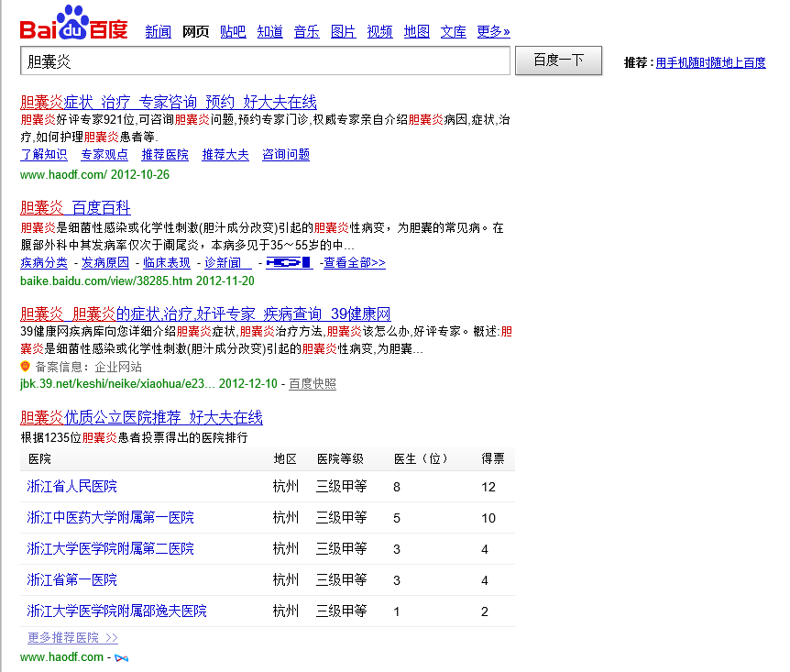The image size is (790, 672).
Task: Click the 用手机随时随地上百度 link
Action: pyautogui.click(x=710, y=63)
